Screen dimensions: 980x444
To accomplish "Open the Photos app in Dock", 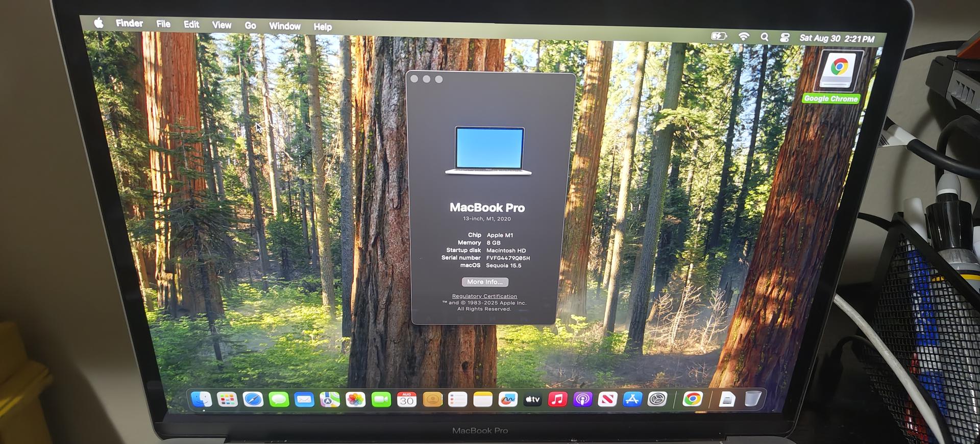I will (x=355, y=399).
